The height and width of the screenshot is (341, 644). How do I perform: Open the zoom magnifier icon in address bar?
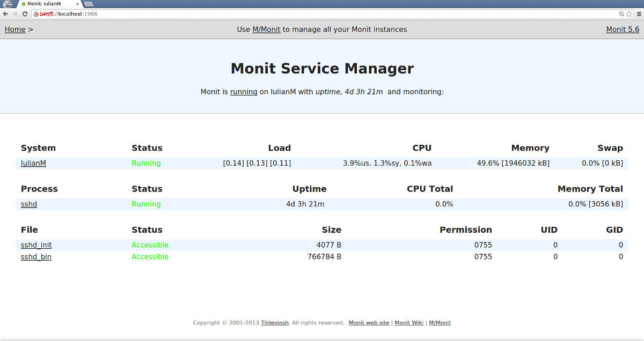tap(621, 14)
